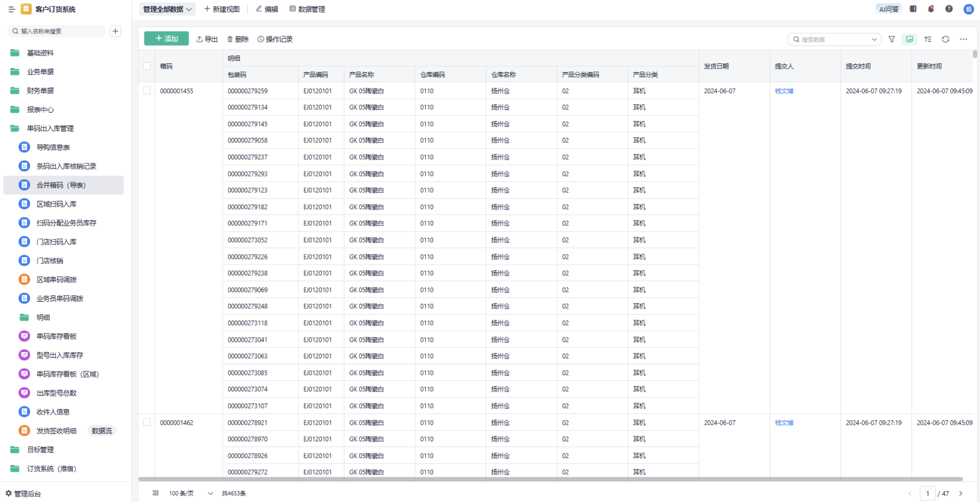Expand the 基础资料 folder

40,53
